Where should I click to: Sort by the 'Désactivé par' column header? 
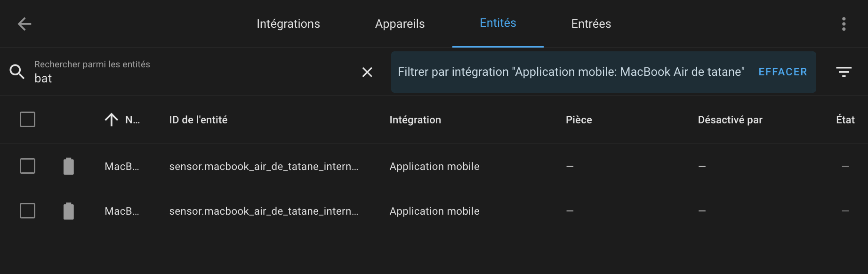[x=730, y=120]
